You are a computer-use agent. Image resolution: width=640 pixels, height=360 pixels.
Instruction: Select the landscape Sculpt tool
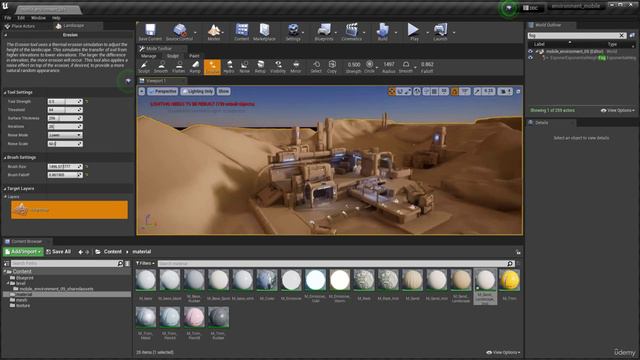click(144, 67)
